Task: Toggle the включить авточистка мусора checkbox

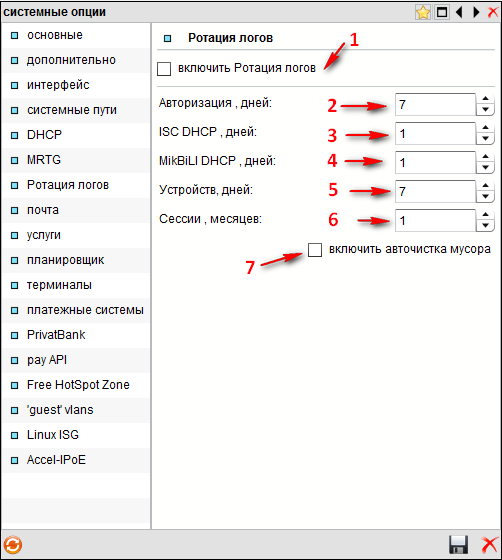Action: (315, 250)
